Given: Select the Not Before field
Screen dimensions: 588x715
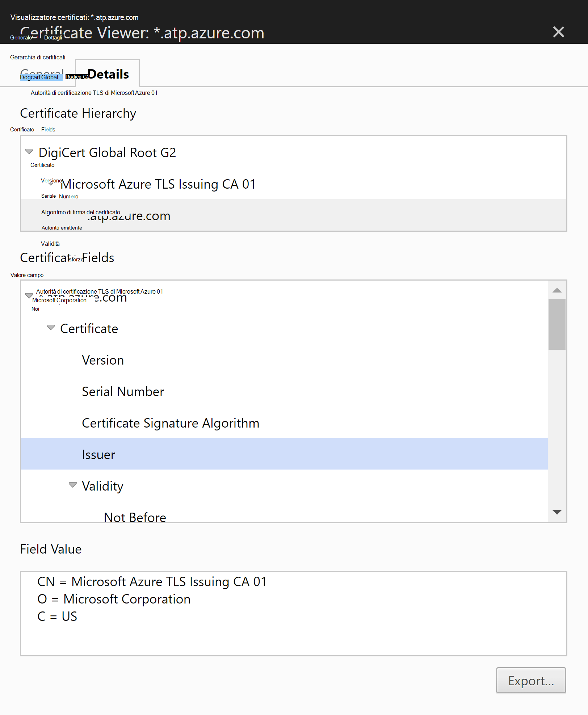Looking at the screenshot, I should (135, 517).
